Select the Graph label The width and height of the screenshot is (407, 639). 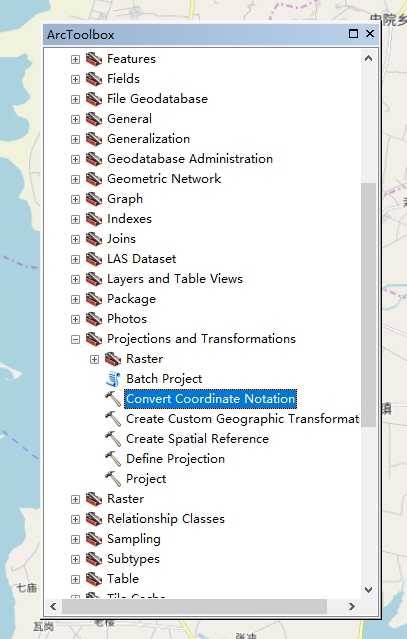click(125, 199)
